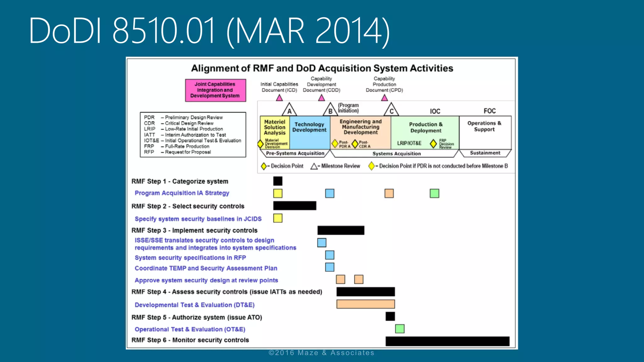The height and width of the screenshot is (362, 644).
Task: Click the System security specifications in RFP text
Action: [x=190, y=258]
